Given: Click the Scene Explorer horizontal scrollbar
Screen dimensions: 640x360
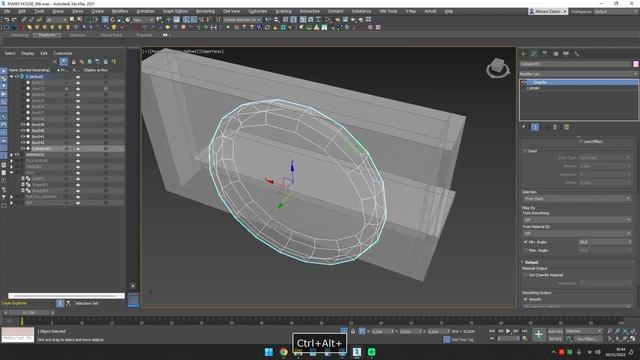Looking at the screenshot, I should click(x=66, y=296).
